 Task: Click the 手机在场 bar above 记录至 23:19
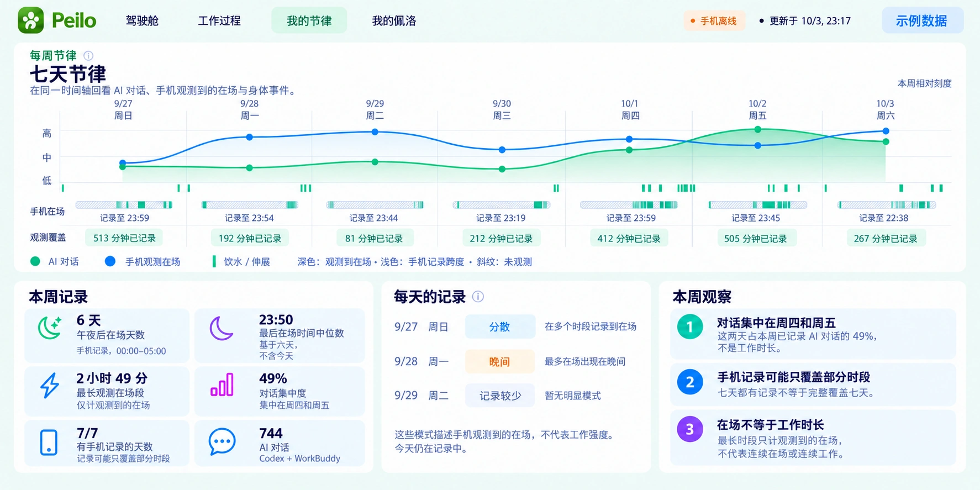502,205
